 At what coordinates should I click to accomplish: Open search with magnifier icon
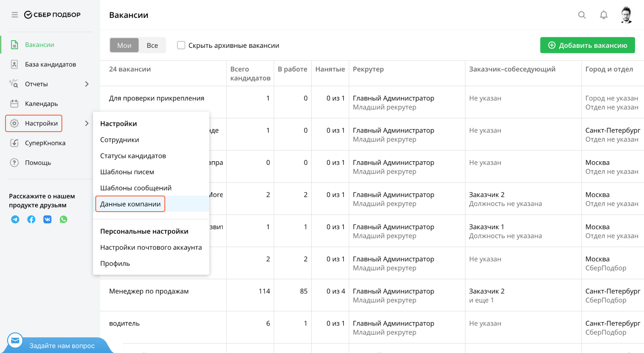[582, 15]
